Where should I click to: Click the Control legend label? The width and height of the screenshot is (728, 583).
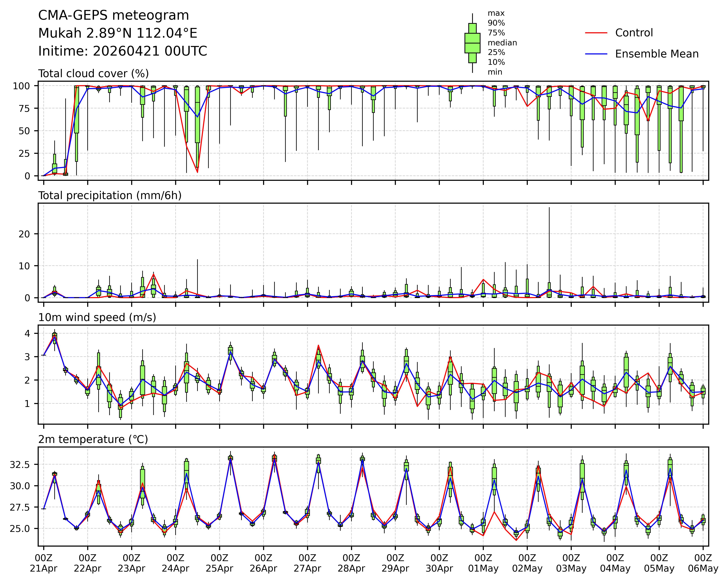(x=634, y=33)
